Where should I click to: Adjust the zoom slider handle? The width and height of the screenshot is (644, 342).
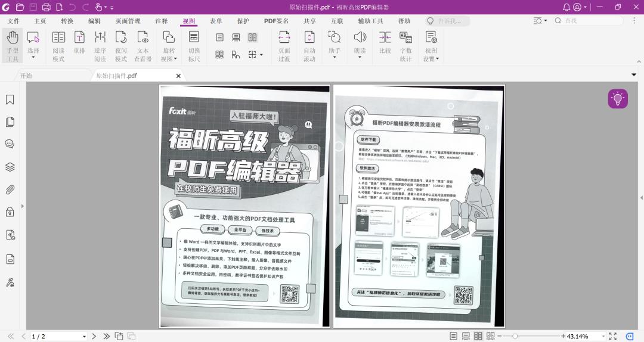pos(515,336)
